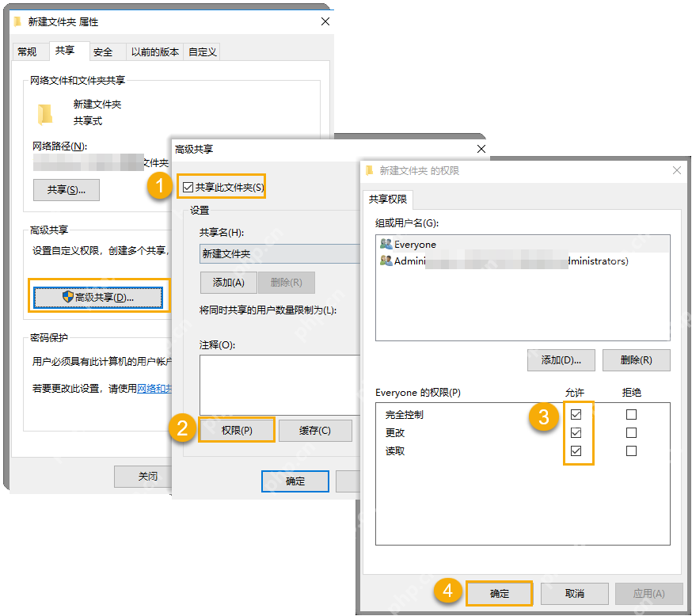Click the 注释(O) text box
The height and width of the screenshot is (616, 692).
pos(279,385)
